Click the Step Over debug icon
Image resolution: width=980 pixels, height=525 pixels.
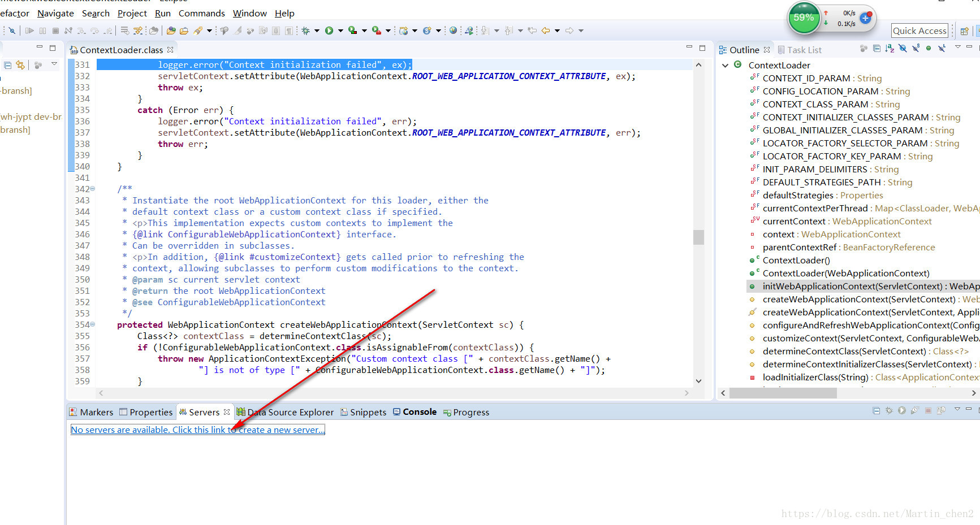point(94,31)
